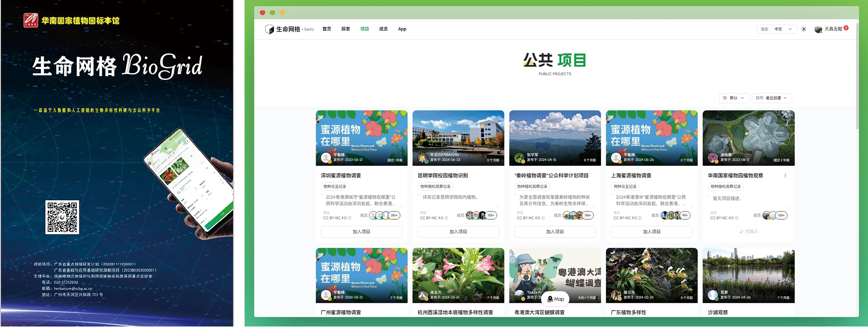Expand the 按 默认 filter dropdown
Screen dimensions: 868x330
point(734,98)
